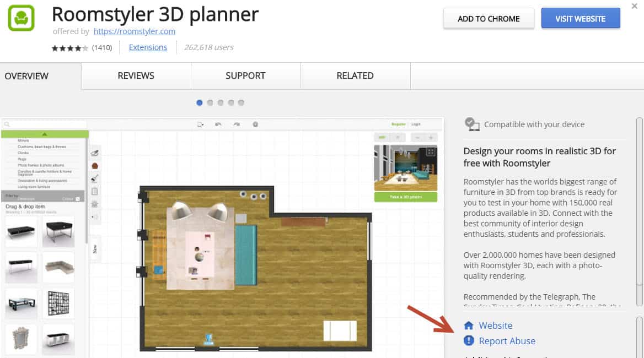Click the sideways New tab in planner
The image size is (644, 358).
94,248
